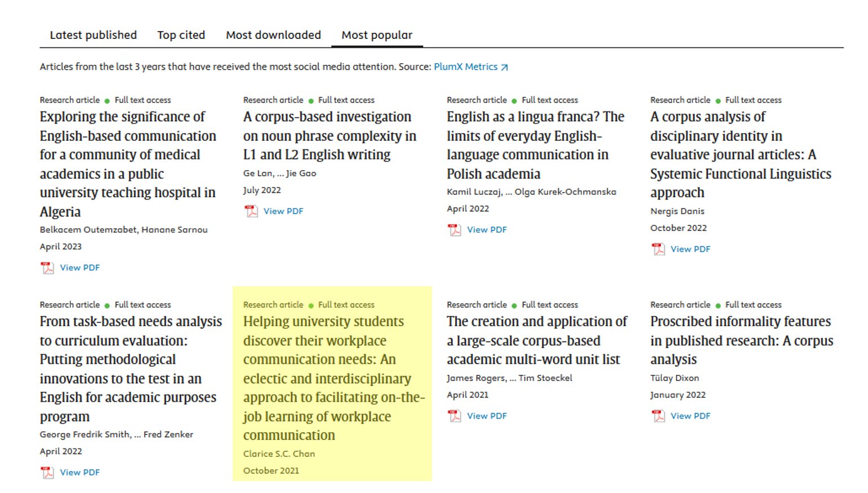
Task: Click PDF icon for disciplinary identity article
Action: point(658,249)
